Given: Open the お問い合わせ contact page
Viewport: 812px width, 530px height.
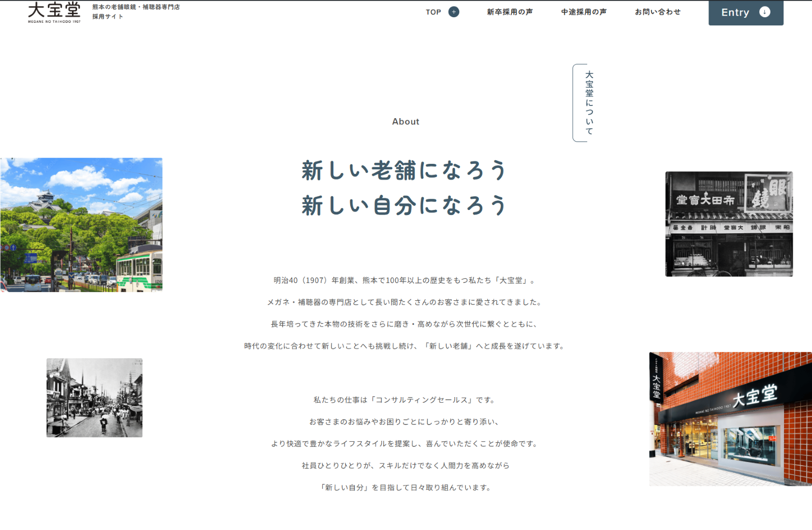Looking at the screenshot, I should pos(657,12).
